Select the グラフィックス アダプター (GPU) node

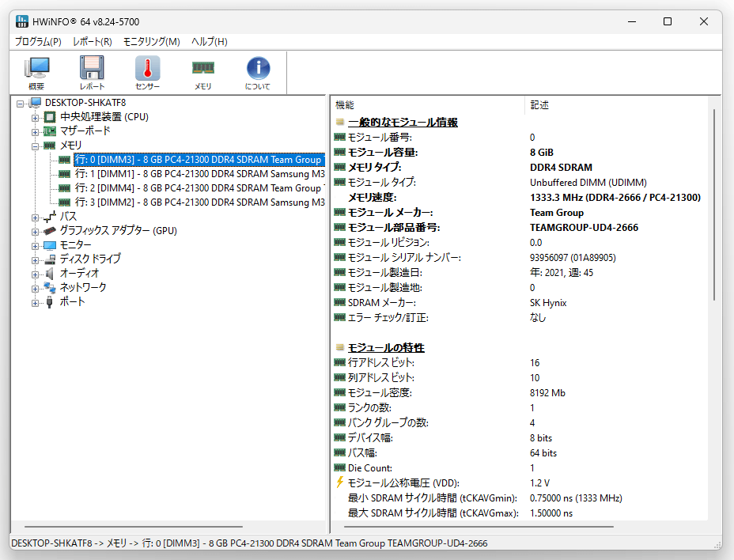119,230
